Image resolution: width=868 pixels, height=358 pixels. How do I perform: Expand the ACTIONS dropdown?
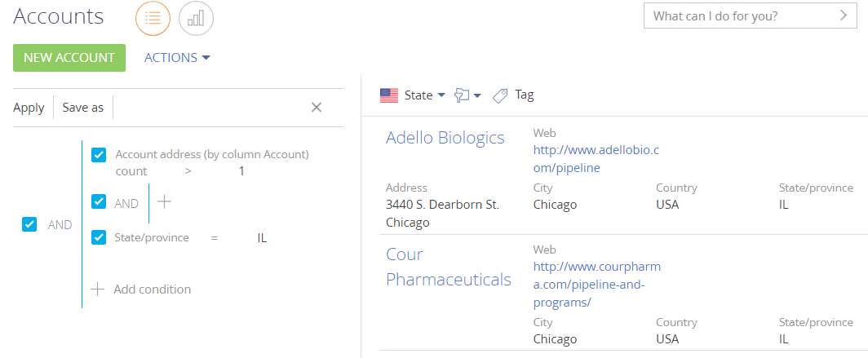coord(177,58)
